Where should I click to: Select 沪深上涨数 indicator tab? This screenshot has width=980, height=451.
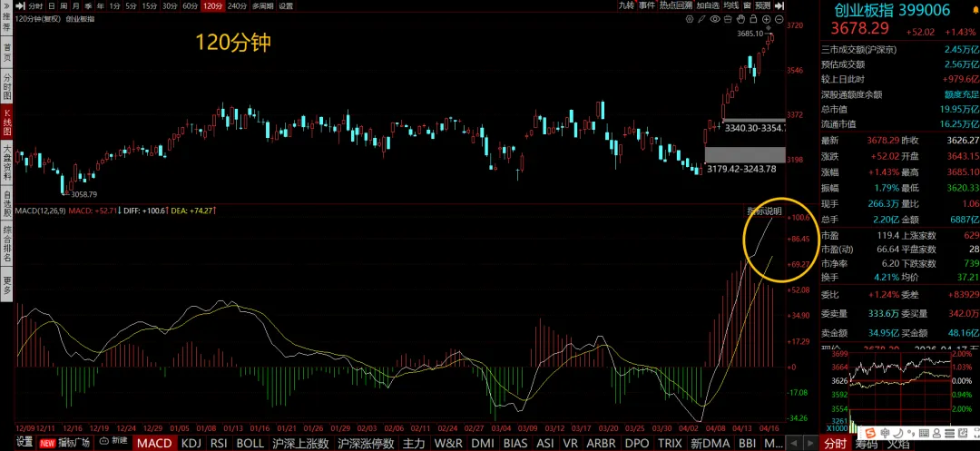click(300, 443)
